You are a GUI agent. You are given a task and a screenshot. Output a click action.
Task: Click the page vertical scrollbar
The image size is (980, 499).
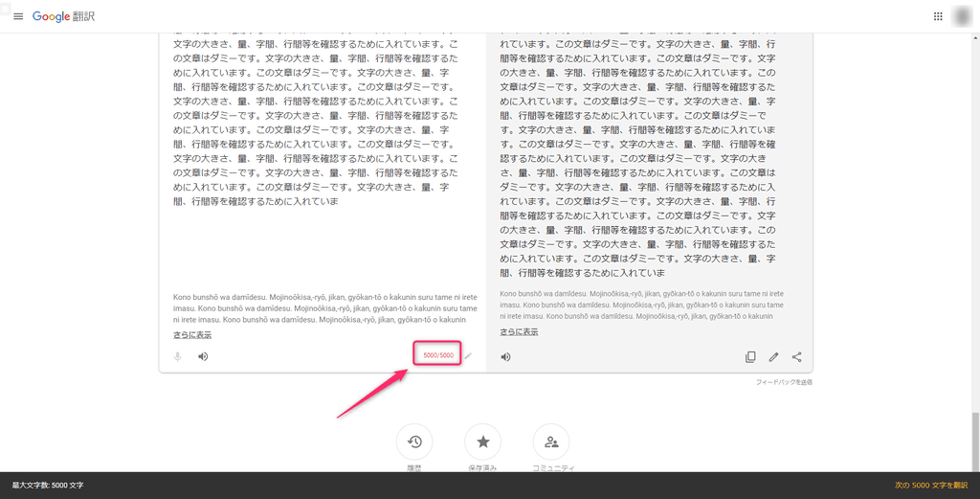(x=974, y=441)
